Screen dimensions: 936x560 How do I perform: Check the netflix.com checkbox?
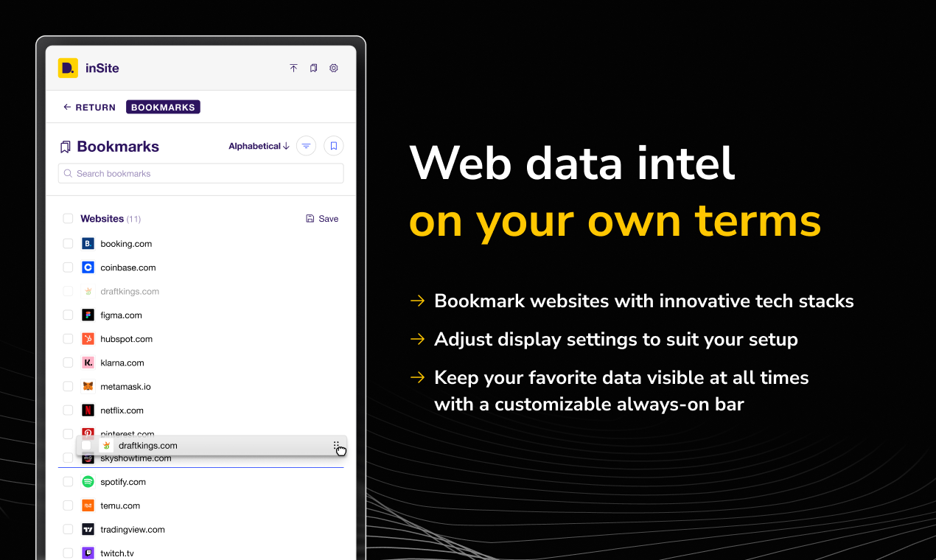(x=68, y=410)
